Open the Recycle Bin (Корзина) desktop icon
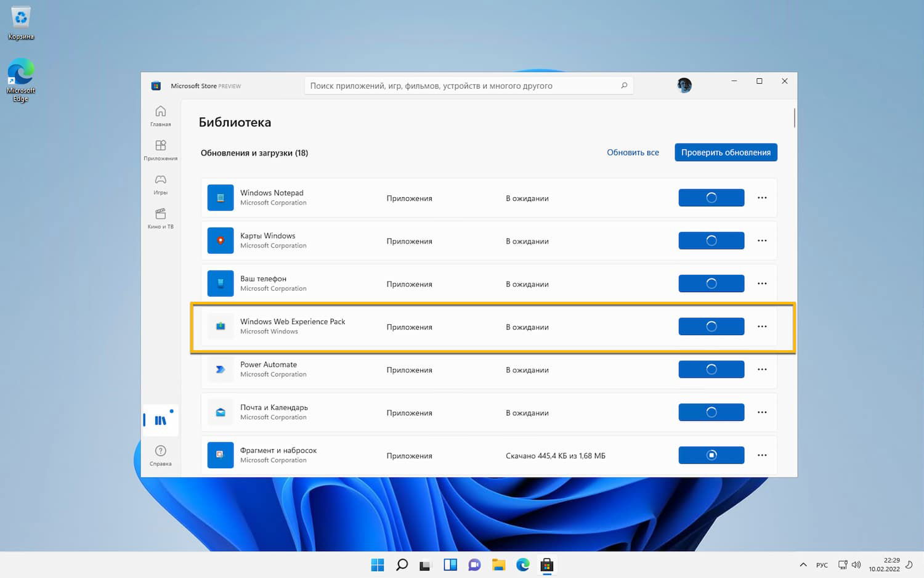The image size is (924, 578). click(x=21, y=23)
